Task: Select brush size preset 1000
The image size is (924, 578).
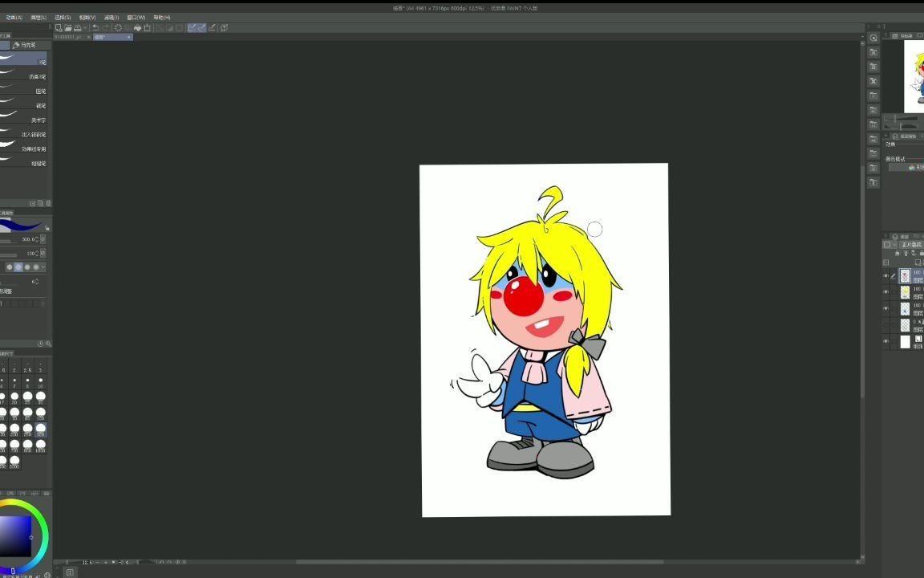Action: click(41, 446)
